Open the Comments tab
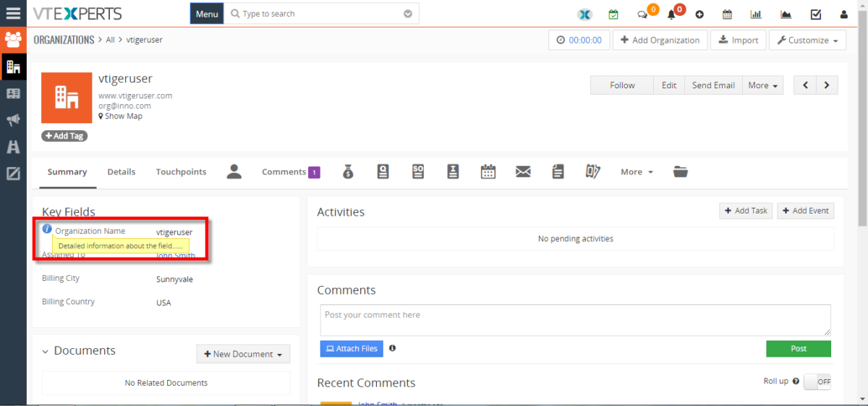 pyautogui.click(x=291, y=172)
